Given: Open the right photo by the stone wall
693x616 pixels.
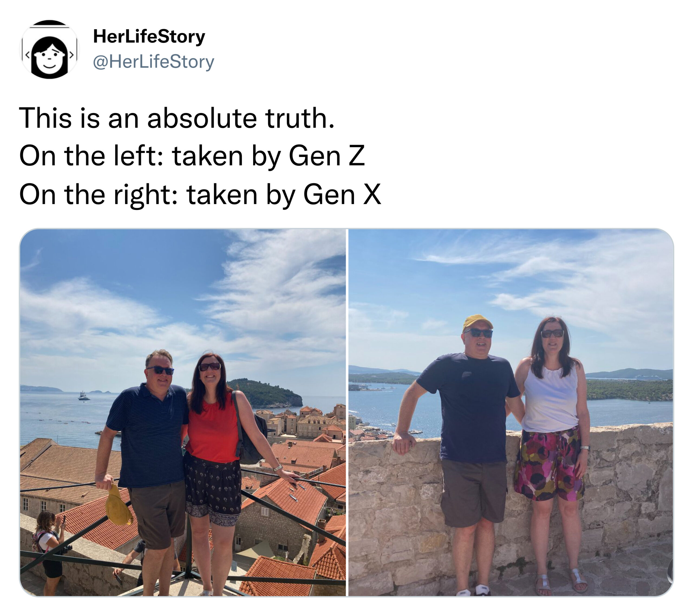Looking at the screenshot, I should 511,412.
